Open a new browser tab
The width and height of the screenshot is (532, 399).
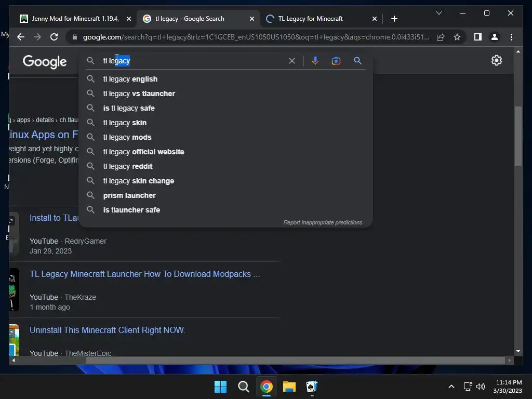pos(394,19)
